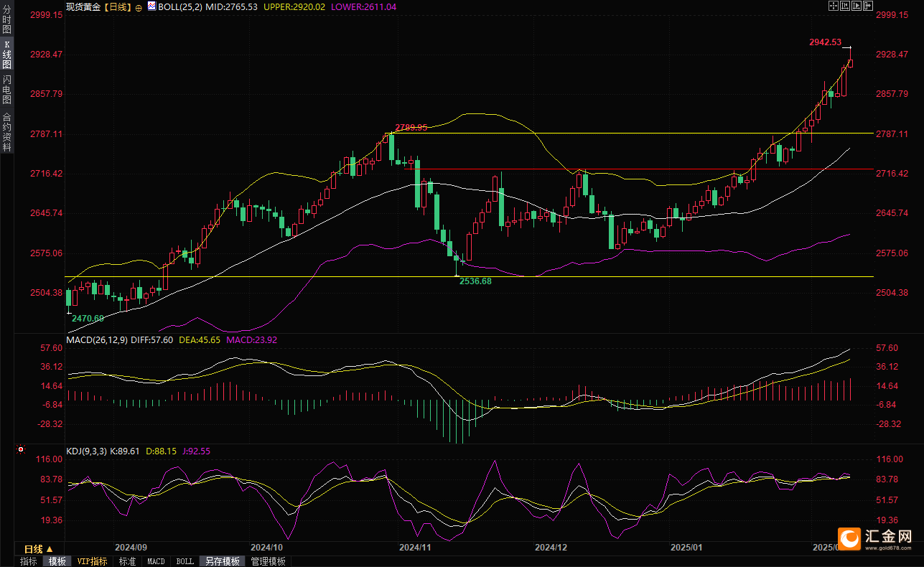Click the left-axis price 2575.06
Image resolution: width=924 pixels, height=567 pixels.
point(47,253)
